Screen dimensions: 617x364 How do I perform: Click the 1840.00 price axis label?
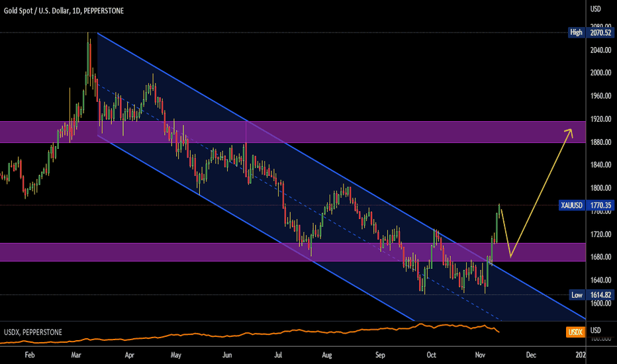coord(601,165)
